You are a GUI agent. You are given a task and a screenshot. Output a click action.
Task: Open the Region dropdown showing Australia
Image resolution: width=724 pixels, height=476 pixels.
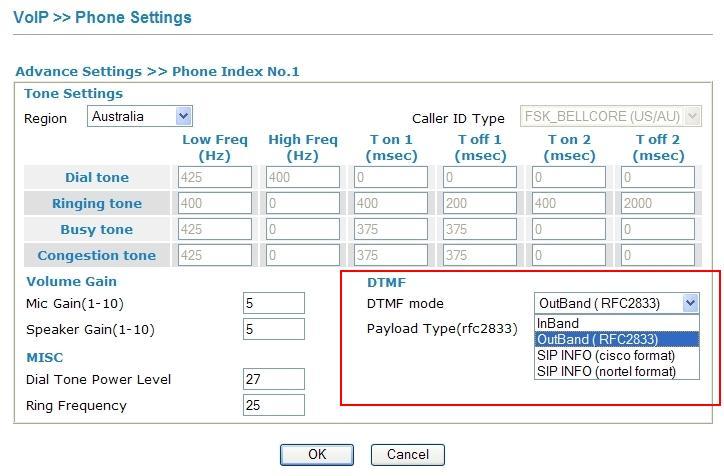140,116
